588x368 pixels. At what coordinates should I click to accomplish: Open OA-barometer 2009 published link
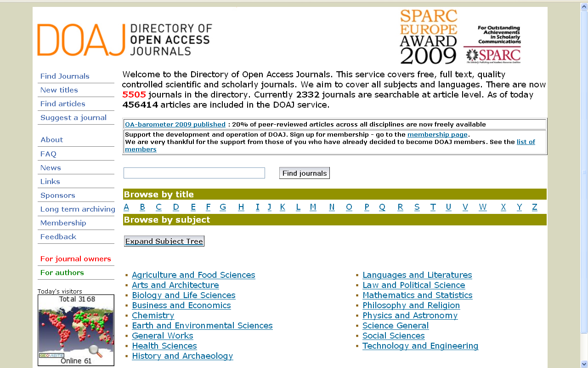pyautogui.click(x=175, y=125)
